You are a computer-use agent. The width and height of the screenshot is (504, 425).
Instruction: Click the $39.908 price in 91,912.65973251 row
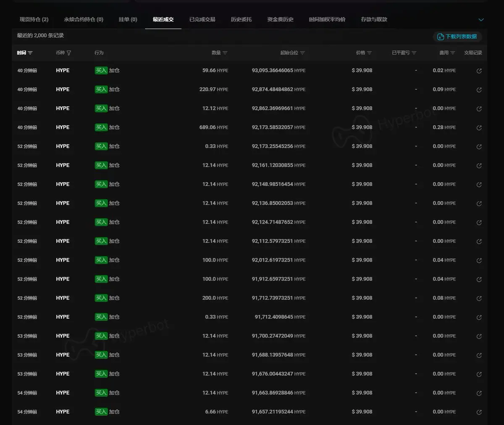coord(362,279)
